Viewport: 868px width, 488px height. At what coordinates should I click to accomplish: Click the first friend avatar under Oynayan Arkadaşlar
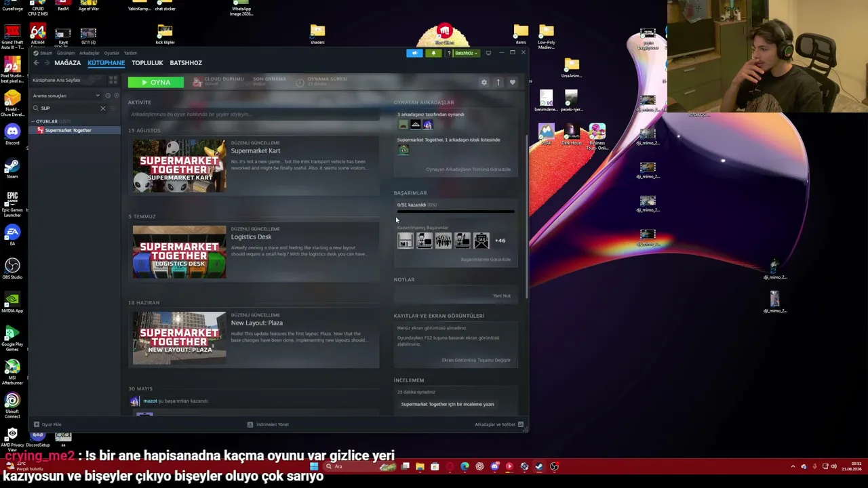(403, 125)
